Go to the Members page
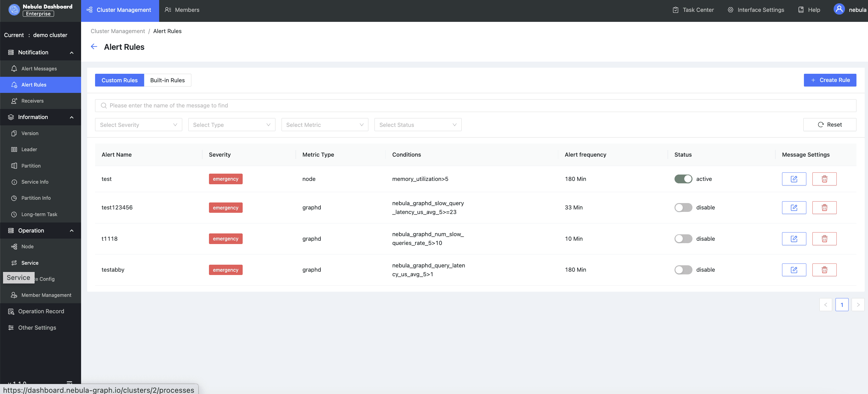 (x=182, y=10)
